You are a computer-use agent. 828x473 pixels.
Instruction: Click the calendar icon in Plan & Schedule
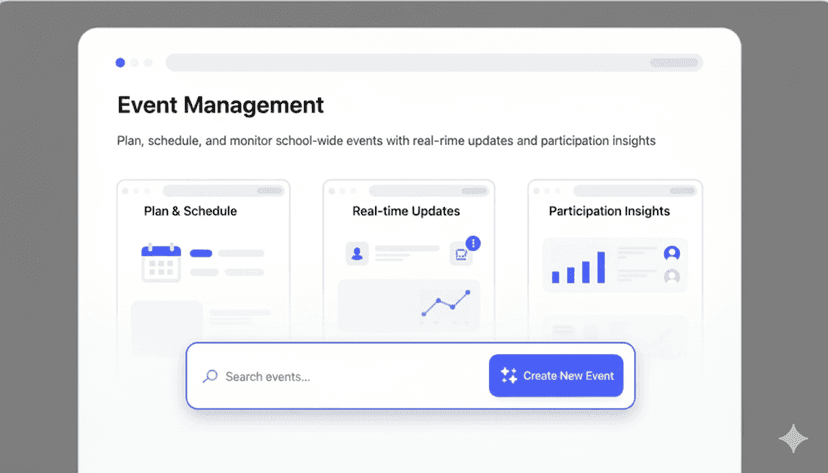tap(160, 262)
